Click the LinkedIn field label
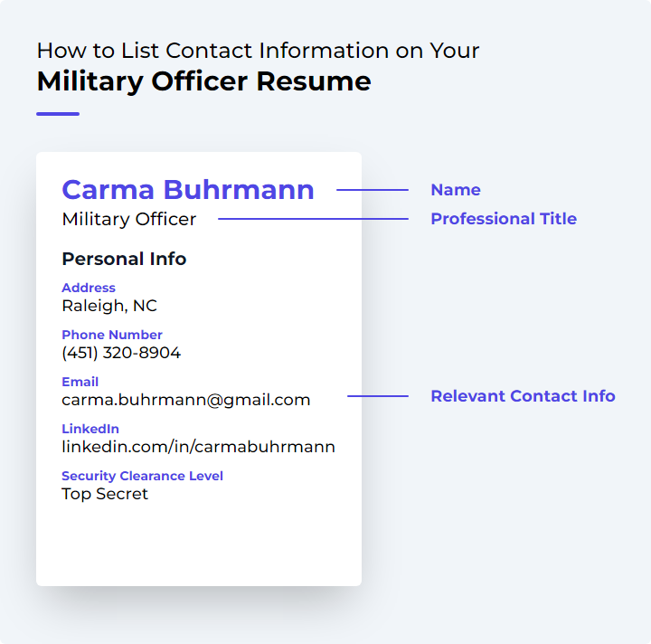Image resolution: width=651 pixels, height=644 pixels. click(x=90, y=428)
